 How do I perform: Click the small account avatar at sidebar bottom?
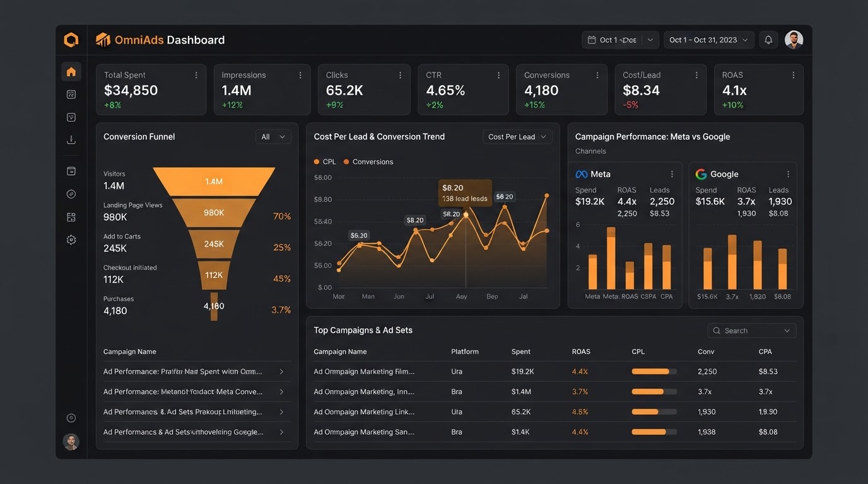click(71, 442)
